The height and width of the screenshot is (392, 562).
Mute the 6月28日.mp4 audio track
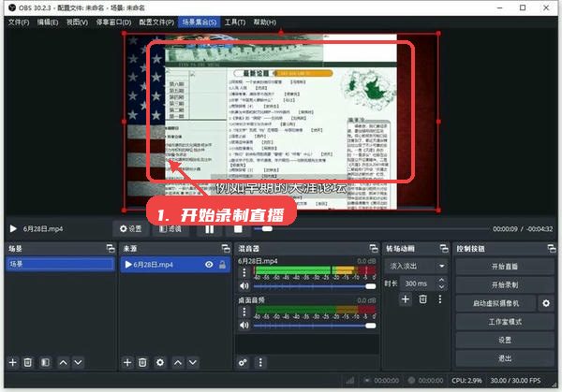[244, 285]
